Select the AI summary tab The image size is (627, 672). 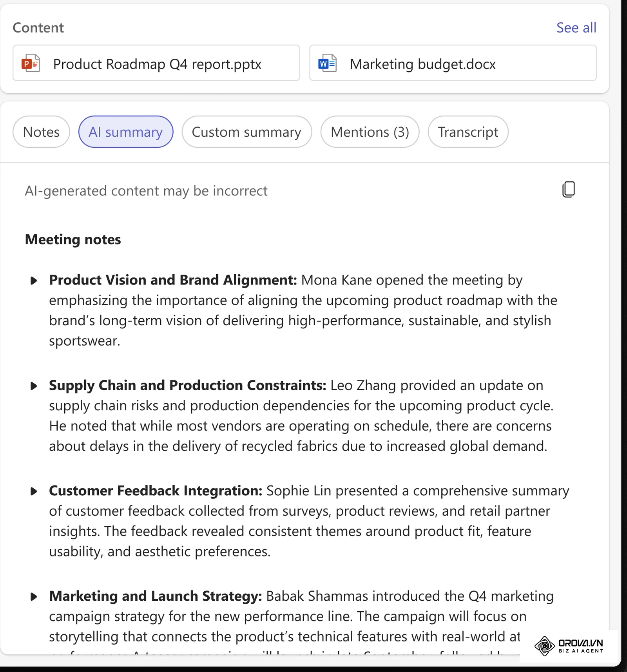coord(126,132)
